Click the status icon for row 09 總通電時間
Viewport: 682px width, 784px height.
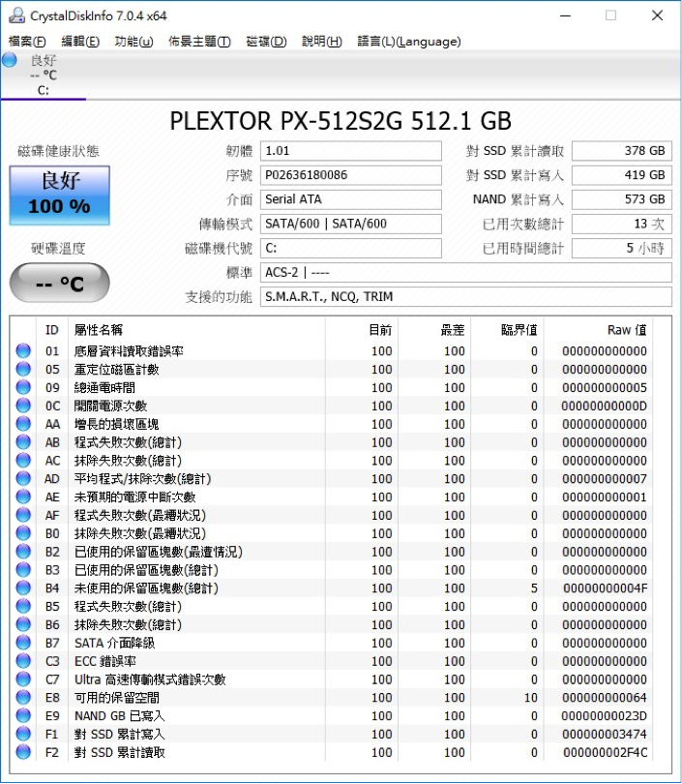coord(23,387)
